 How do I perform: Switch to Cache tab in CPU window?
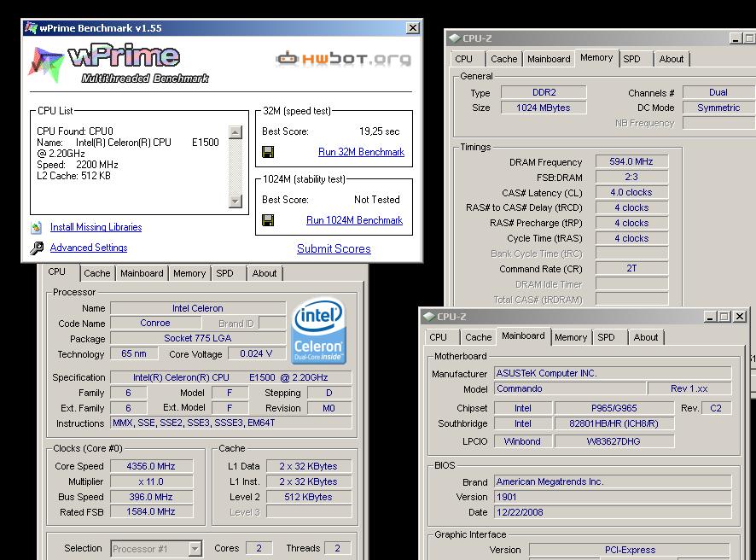(97, 273)
